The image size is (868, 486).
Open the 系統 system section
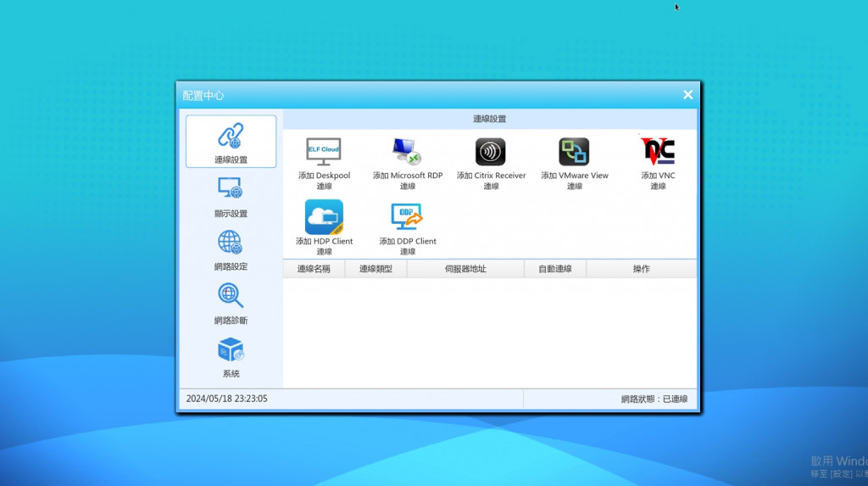click(x=231, y=357)
